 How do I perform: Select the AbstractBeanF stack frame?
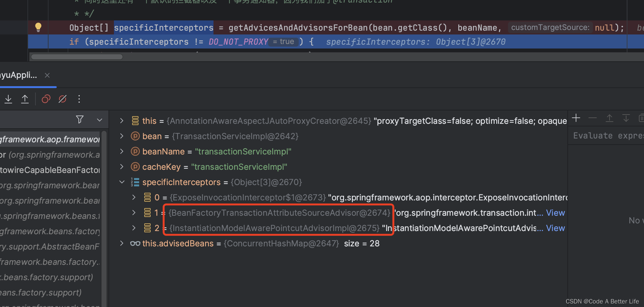[50, 247]
